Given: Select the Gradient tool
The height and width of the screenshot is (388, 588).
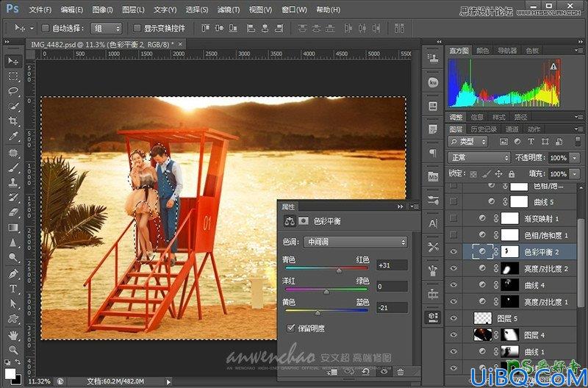Looking at the screenshot, I should coord(13,227).
